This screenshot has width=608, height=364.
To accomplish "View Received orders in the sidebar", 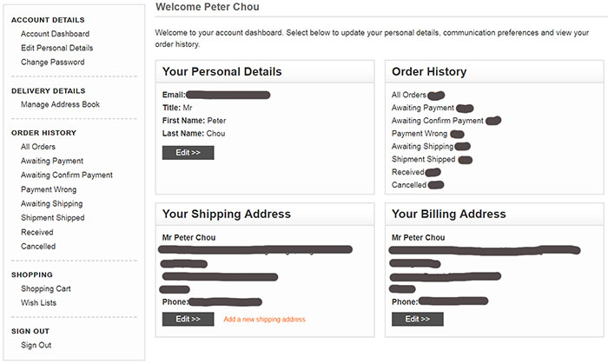I will click(38, 232).
